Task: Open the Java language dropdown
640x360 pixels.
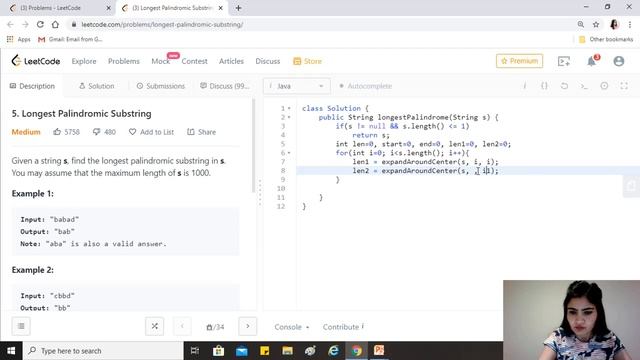Action: tap(297, 86)
